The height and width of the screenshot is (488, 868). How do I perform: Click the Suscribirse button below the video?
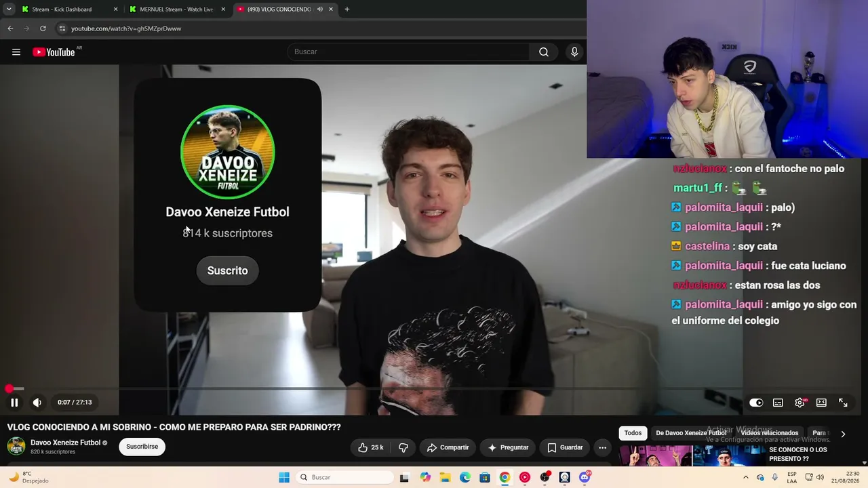[x=142, y=447]
